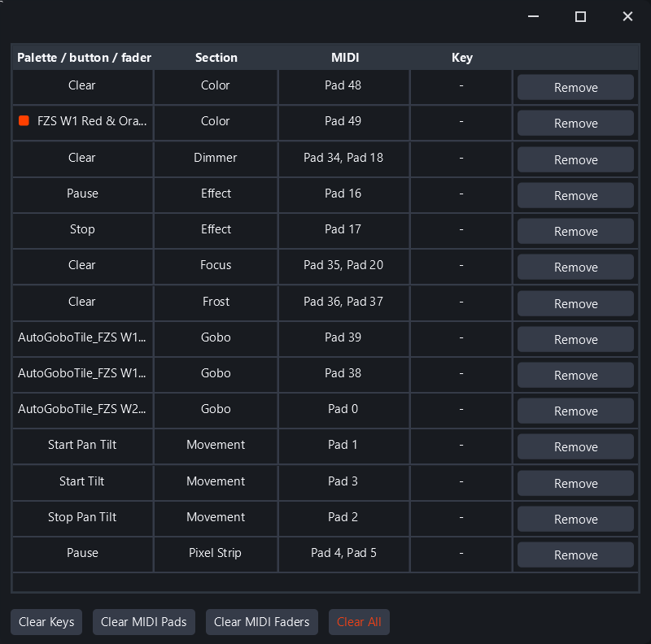Click the 'Pixel Strip' section cell
This screenshot has height=644, width=651.
(x=215, y=553)
